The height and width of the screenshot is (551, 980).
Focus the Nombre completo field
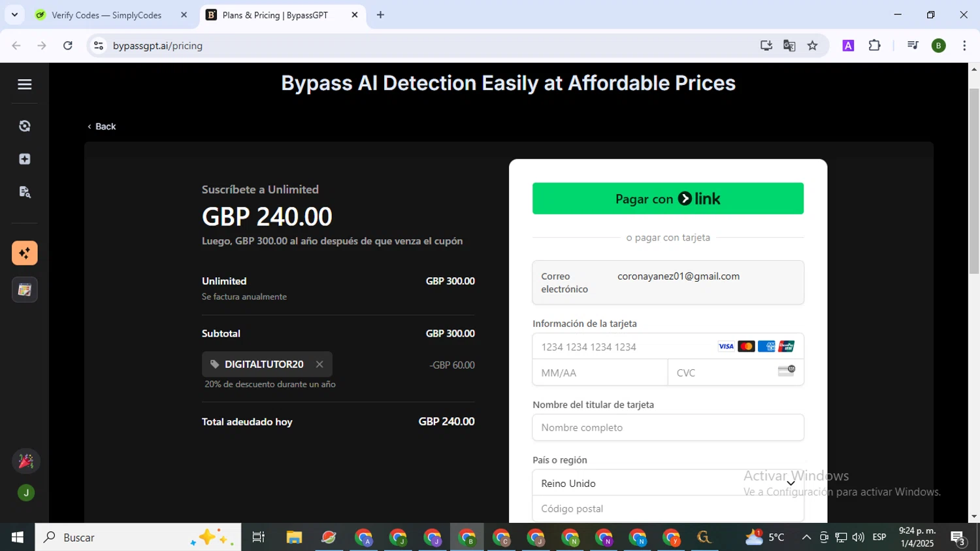pos(668,427)
